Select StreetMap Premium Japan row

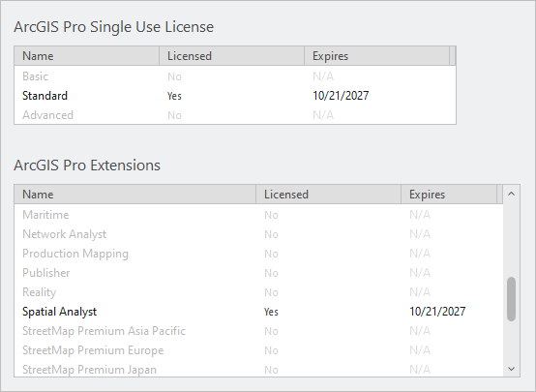(x=258, y=370)
